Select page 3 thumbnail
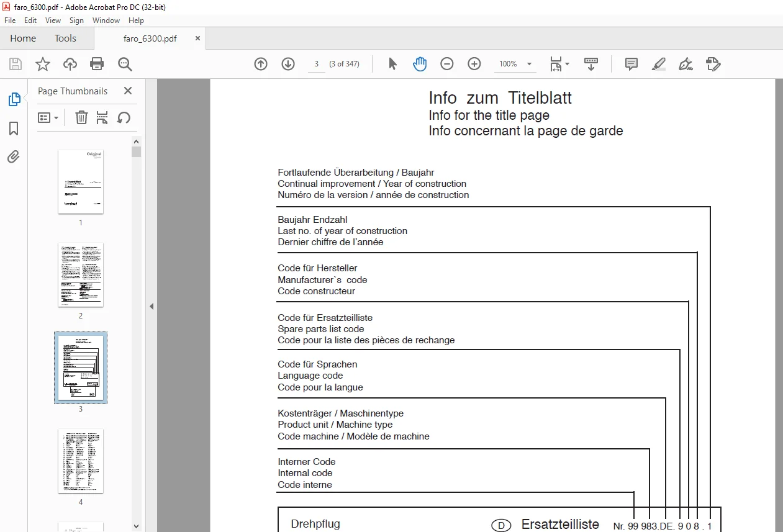Screen dimensions: 783x532 [x=81, y=367]
